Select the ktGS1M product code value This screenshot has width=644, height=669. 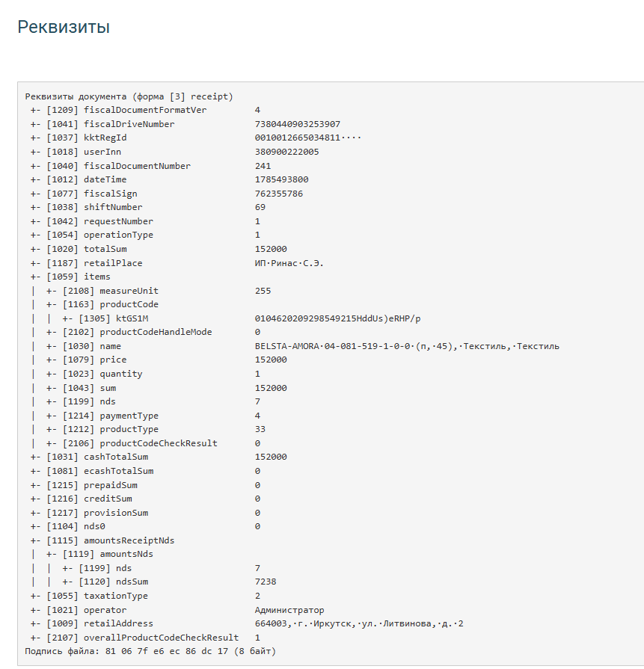coord(338,318)
